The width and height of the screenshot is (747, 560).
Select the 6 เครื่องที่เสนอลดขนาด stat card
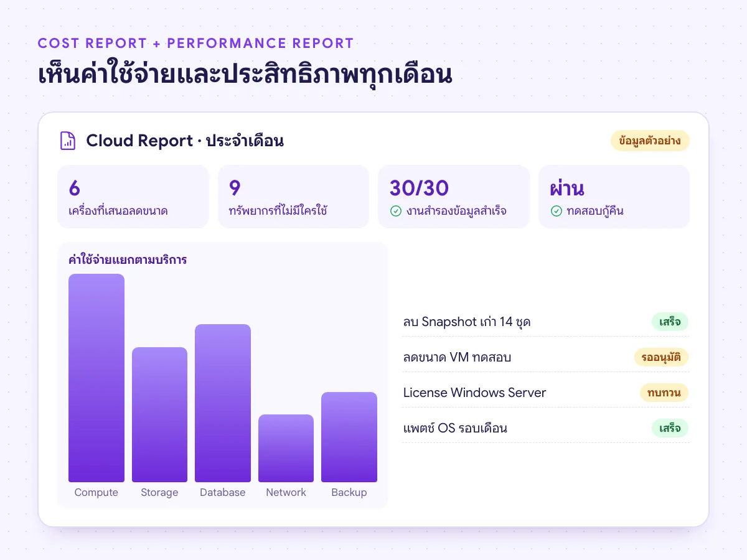tap(133, 197)
